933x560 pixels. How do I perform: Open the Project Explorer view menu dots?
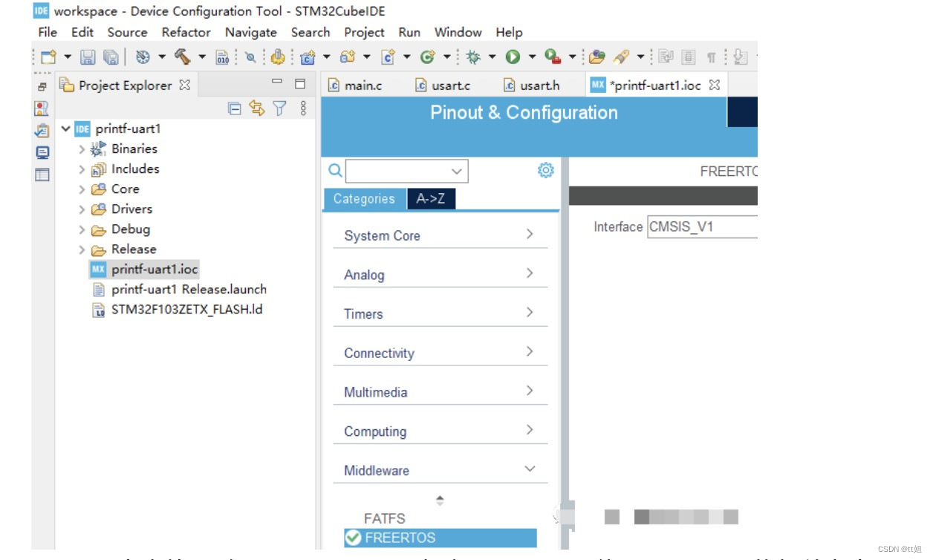point(303,108)
